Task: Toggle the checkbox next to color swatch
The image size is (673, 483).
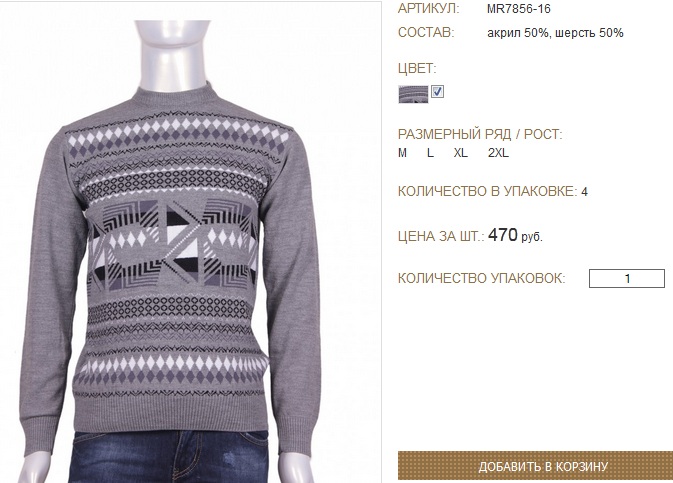Action: [437, 91]
